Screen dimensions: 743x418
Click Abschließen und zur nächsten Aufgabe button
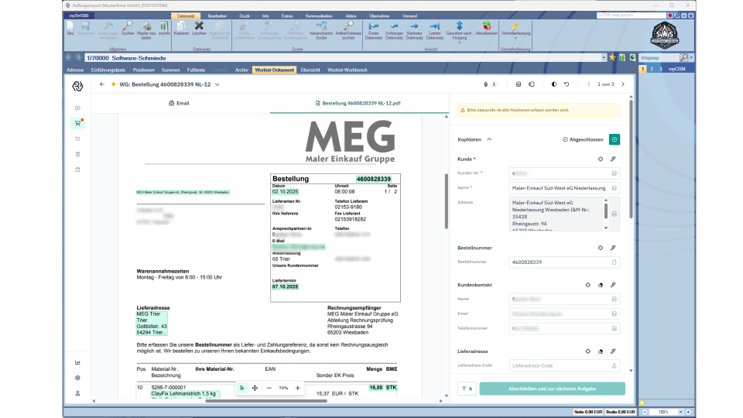coord(552,388)
